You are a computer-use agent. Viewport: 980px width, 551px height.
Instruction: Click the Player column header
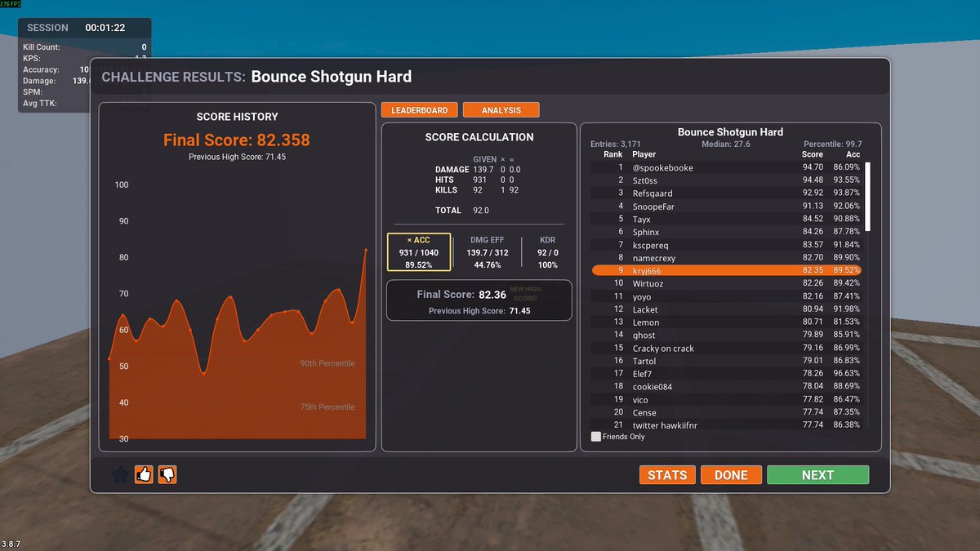pyautogui.click(x=644, y=154)
